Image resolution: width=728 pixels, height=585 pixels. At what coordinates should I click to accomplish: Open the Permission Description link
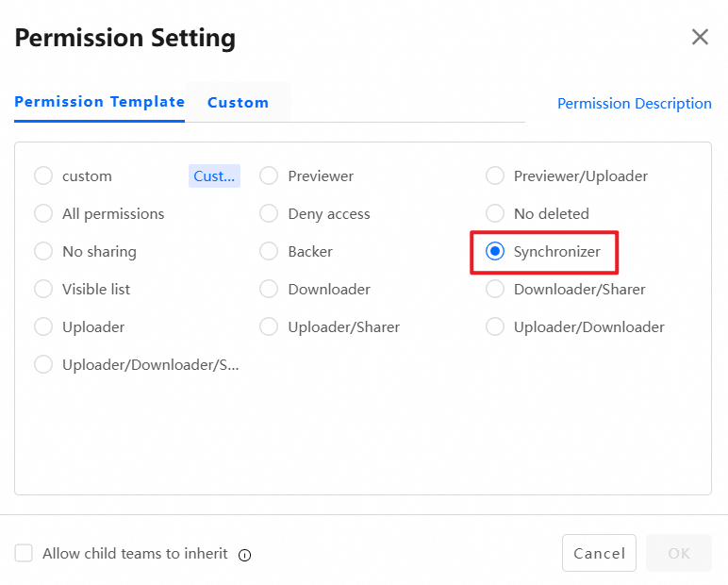click(x=634, y=104)
